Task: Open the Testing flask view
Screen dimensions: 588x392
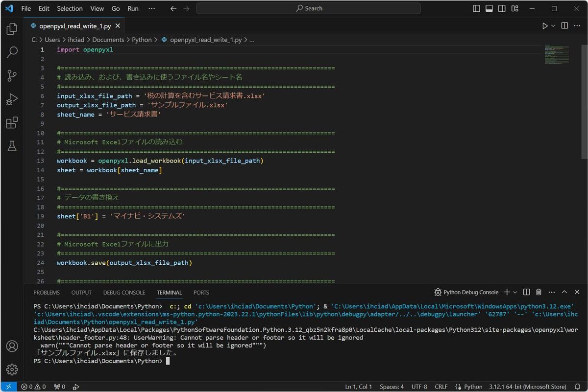Action: [12, 146]
